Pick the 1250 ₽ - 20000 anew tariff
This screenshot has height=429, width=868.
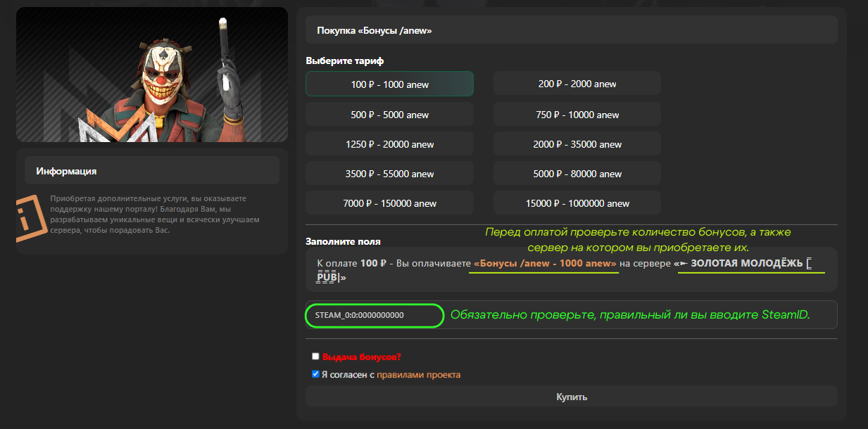pyautogui.click(x=389, y=144)
